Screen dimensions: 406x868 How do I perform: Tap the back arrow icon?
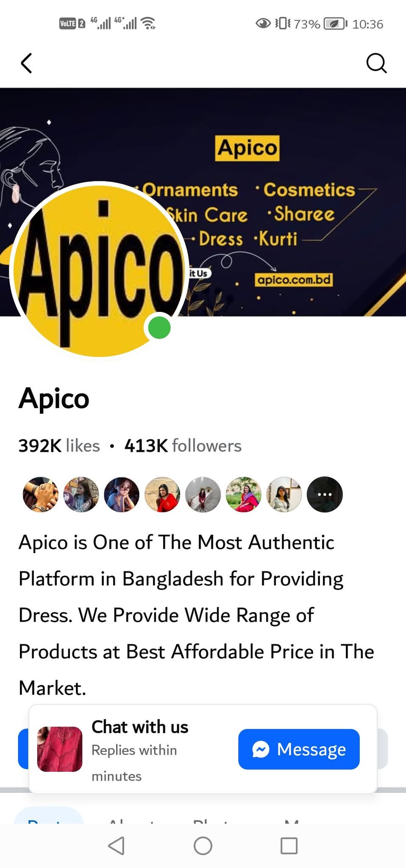click(x=26, y=63)
